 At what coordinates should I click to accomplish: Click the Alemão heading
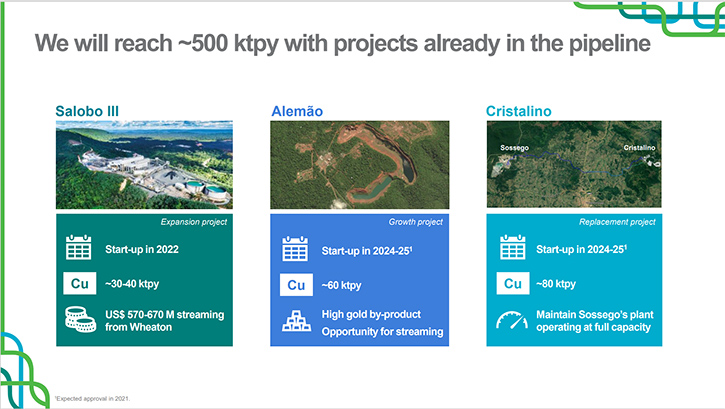[297, 111]
